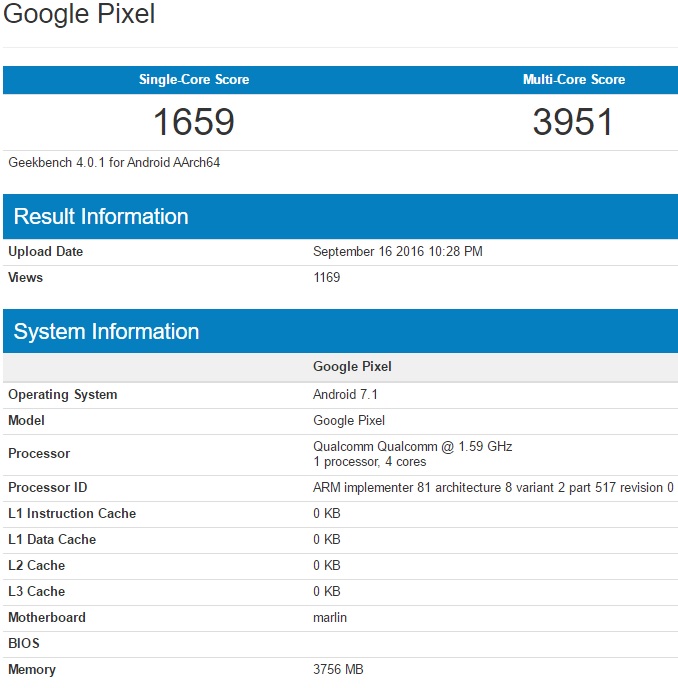Screen dimensions: 678x688
Task: Select the Model row label
Action: (x=26, y=420)
